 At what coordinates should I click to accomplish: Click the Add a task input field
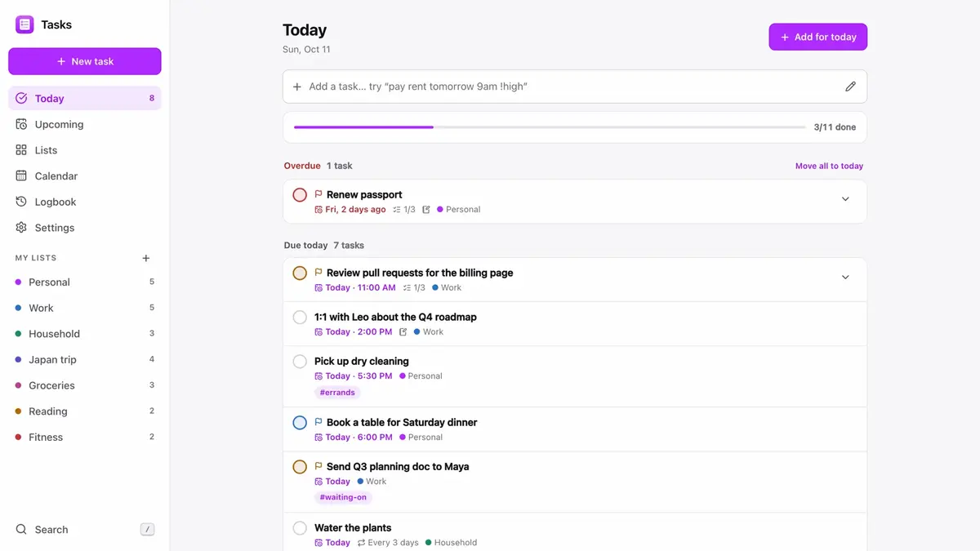point(575,87)
